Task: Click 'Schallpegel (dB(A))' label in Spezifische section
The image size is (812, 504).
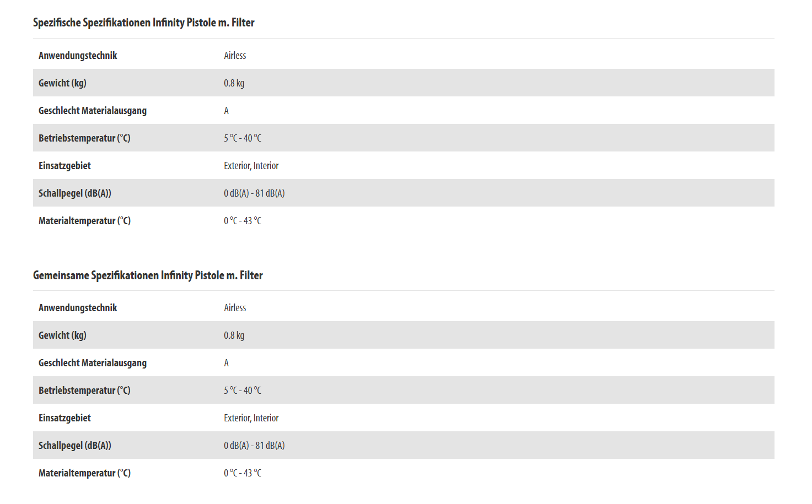Action: click(x=75, y=193)
